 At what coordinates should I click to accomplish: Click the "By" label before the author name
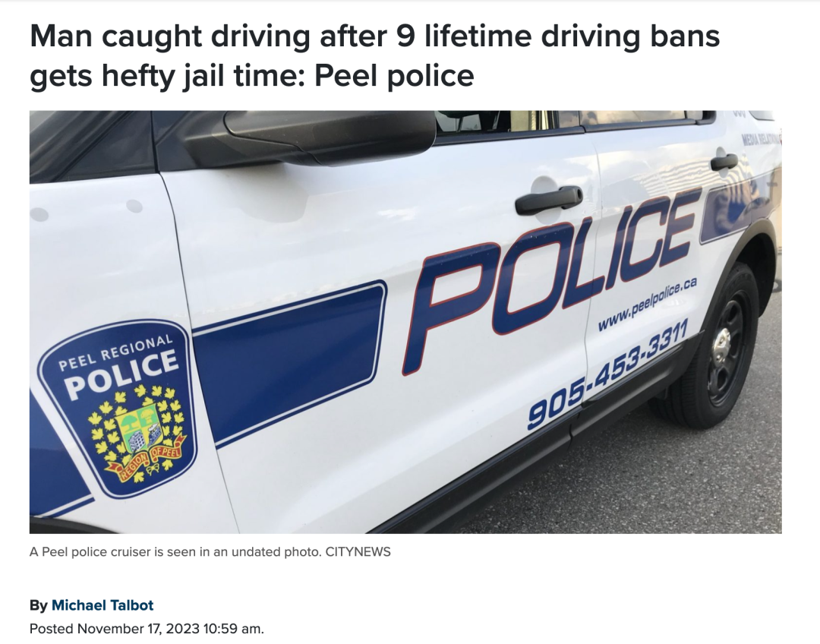pos(38,605)
